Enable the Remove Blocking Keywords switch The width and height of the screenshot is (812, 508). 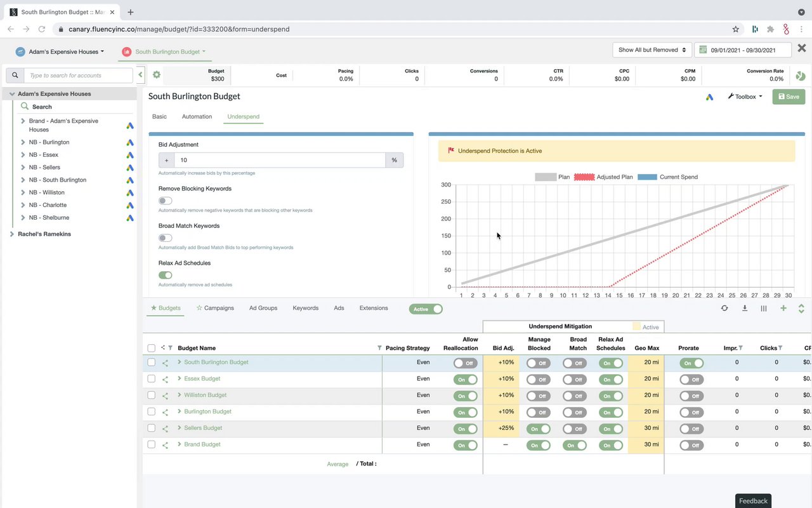(x=165, y=201)
